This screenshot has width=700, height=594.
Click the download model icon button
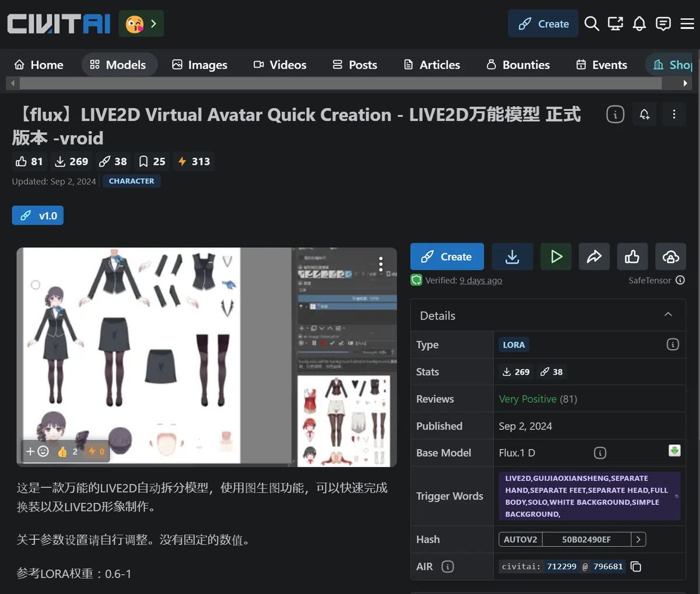512,256
